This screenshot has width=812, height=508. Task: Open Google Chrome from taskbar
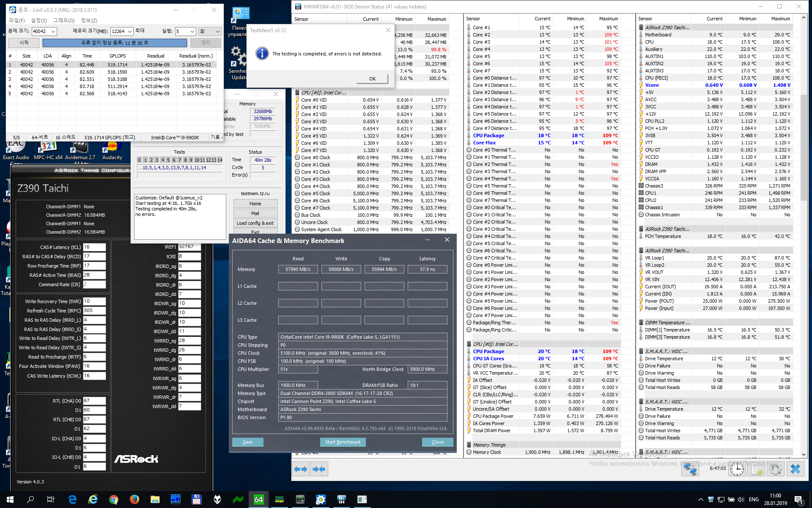113,500
